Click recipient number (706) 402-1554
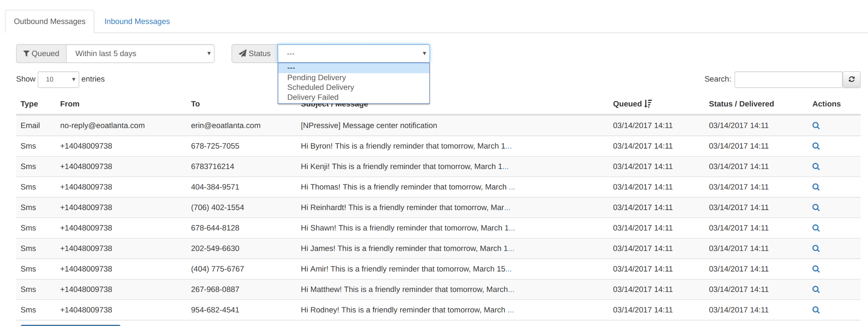 217,208
